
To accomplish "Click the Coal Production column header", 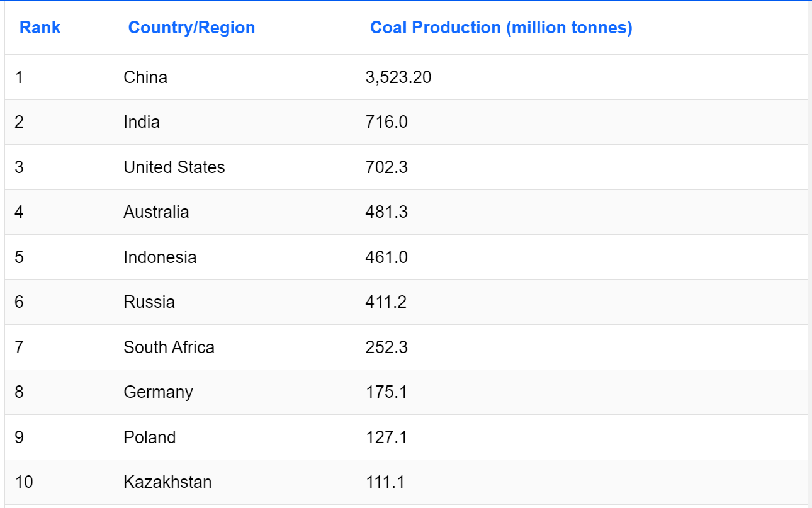I will (x=501, y=28).
